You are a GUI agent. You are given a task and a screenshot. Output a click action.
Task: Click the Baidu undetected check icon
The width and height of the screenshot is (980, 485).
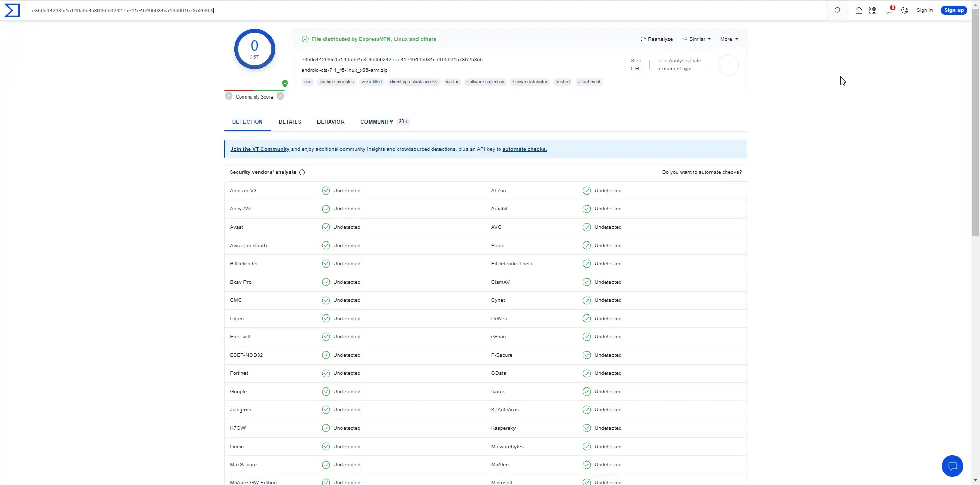point(586,246)
